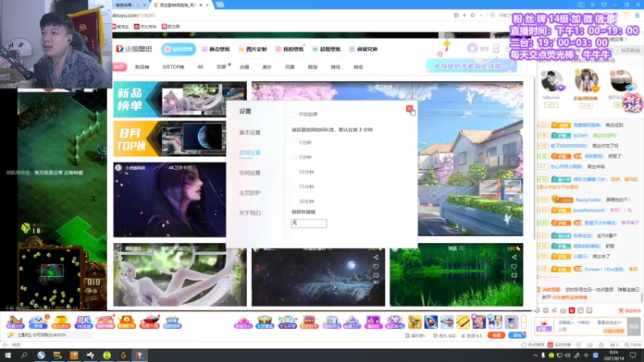Screen dimensions: 644x362
Task: Open the 商城兑换 section
Action: 364,49
